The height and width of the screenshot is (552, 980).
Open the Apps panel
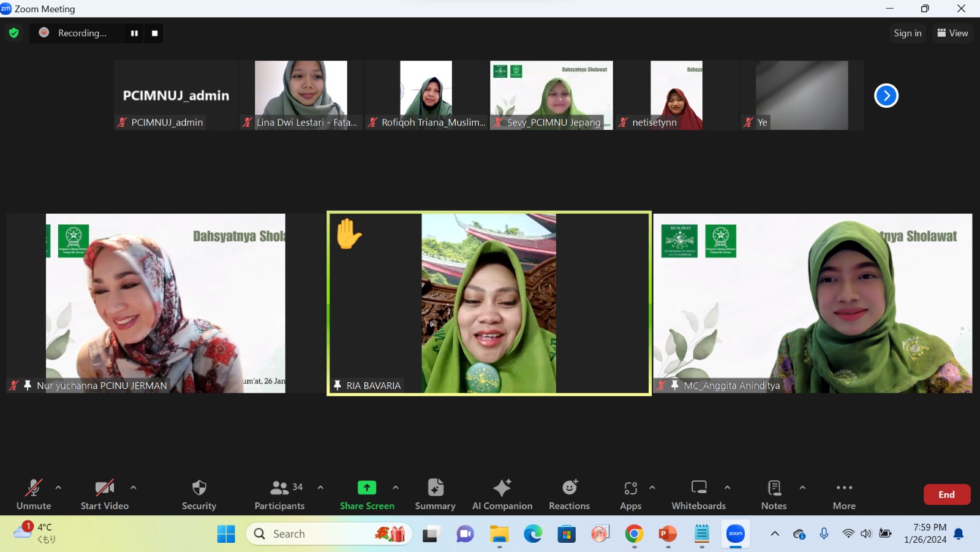click(630, 494)
